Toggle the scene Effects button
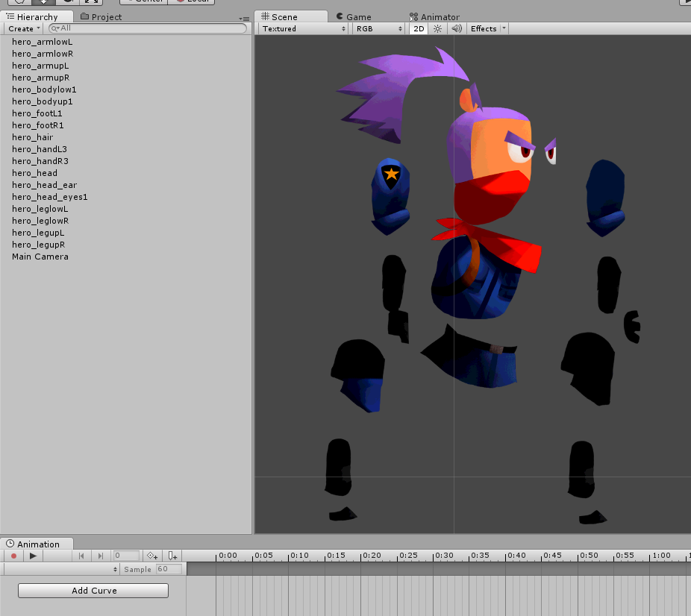 [484, 28]
